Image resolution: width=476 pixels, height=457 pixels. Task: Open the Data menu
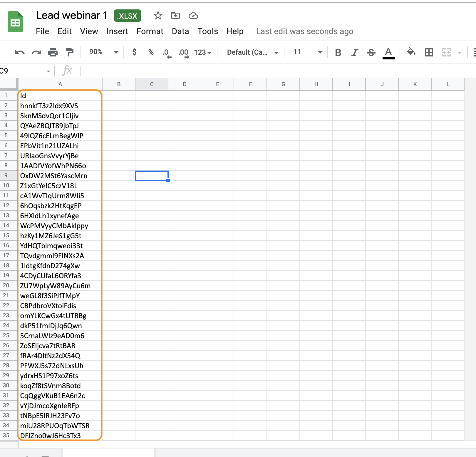coord(180,31)
